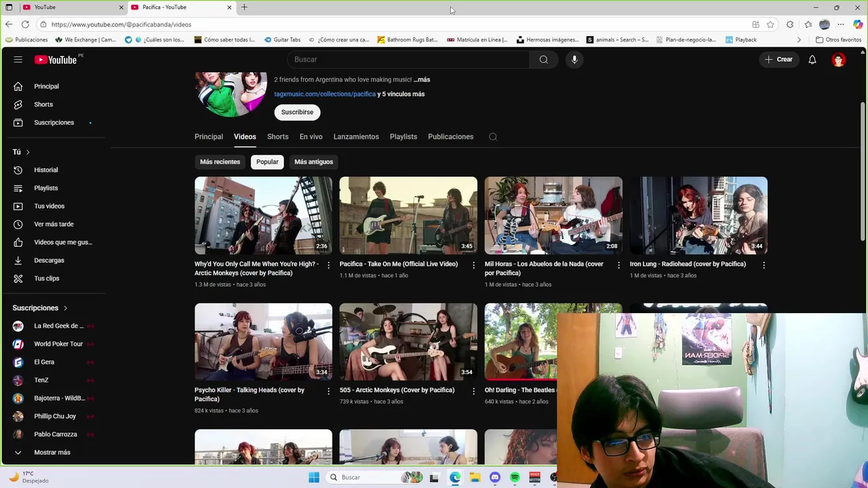Image resolution: width=868 pixels, height=488 pixels.
Task: Open options for Take On Me video
Action: (x=474, y=265)
